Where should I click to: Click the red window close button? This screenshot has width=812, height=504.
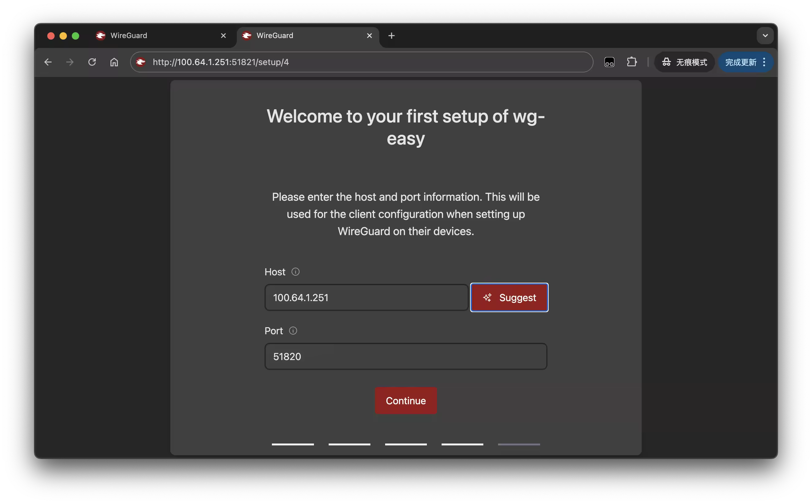(51, 36)
